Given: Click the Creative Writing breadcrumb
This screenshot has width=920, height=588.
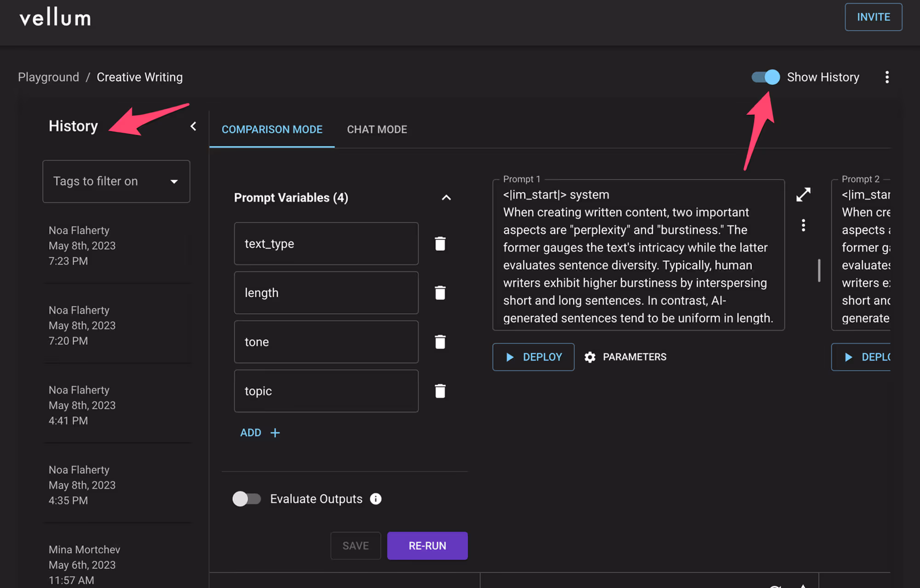Looking at the screenshot, I should coord(139,77).
